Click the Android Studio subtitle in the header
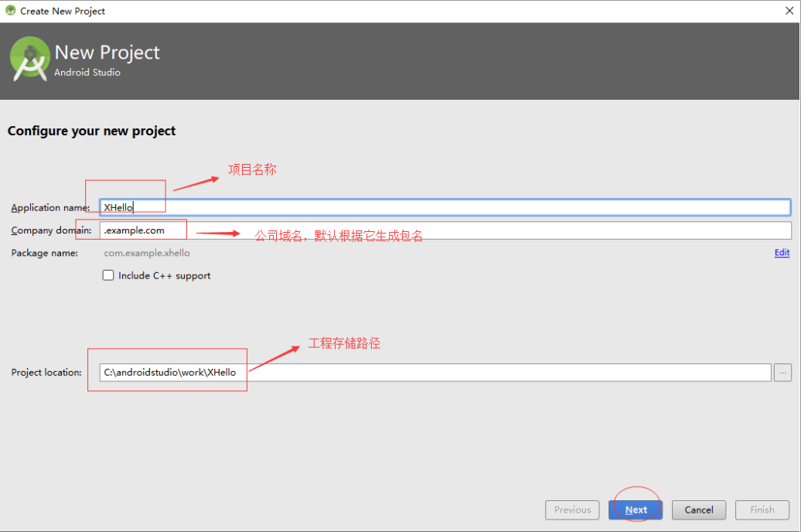 click(x=87, y=73)
